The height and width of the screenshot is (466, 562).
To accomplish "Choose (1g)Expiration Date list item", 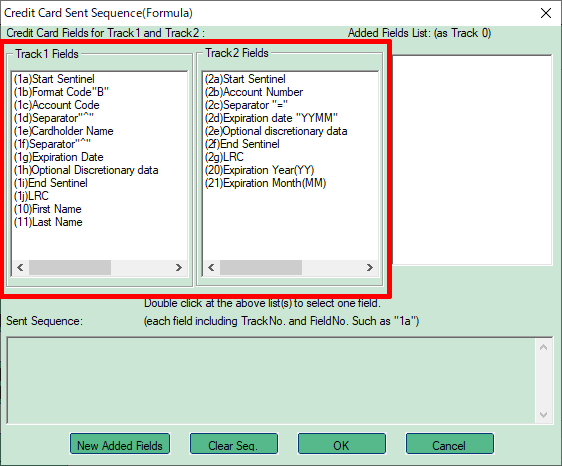I will pos(58,157).
